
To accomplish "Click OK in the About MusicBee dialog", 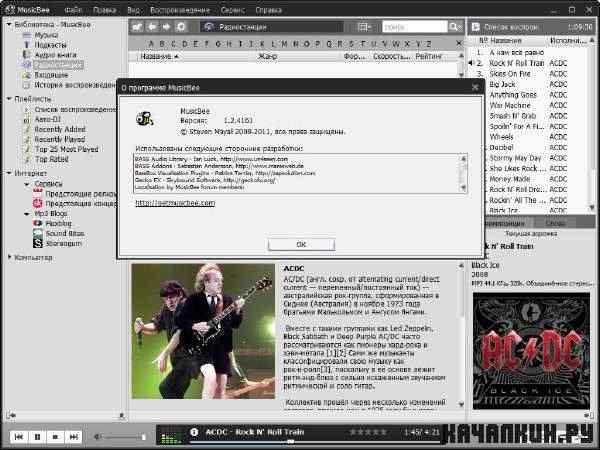I will tap(302, 244).
